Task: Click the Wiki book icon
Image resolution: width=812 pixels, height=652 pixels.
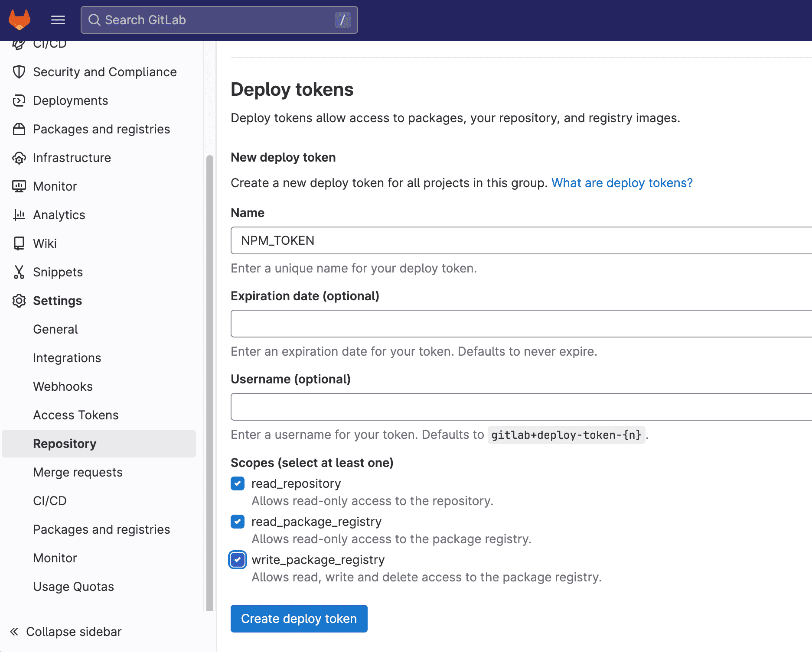Action: coord(19,243)
